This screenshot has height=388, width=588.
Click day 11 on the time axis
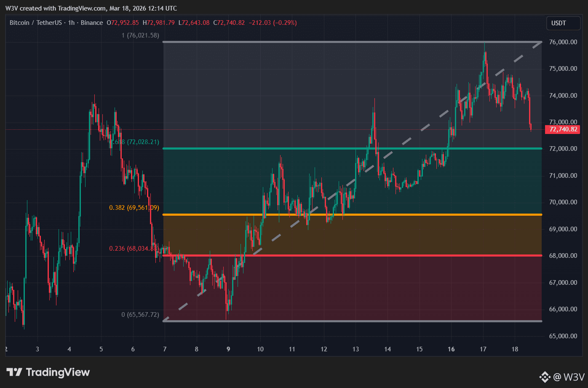292,349
